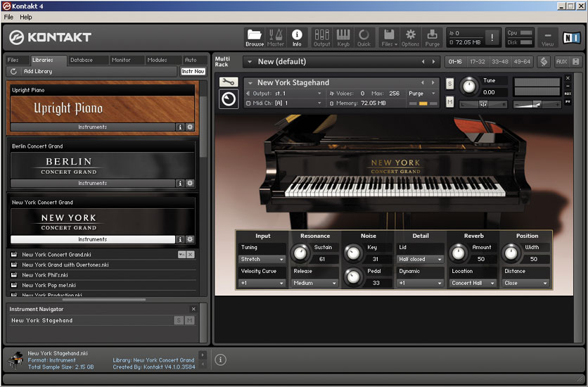
Task: Show rack page 17-32
Action: pos(478,61)
